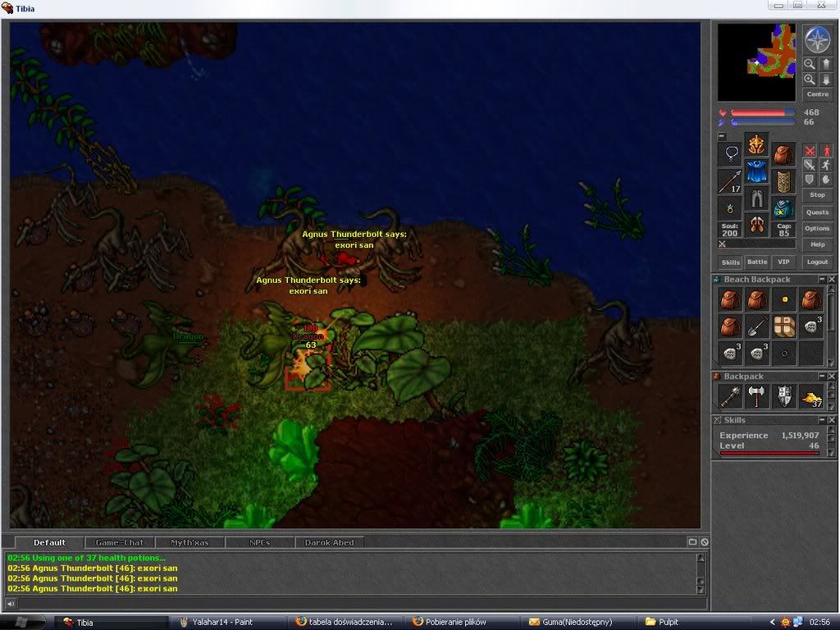The image size is (840, 630).
Task: Close the Beach Backpack container
Action: tap(832, 279)
